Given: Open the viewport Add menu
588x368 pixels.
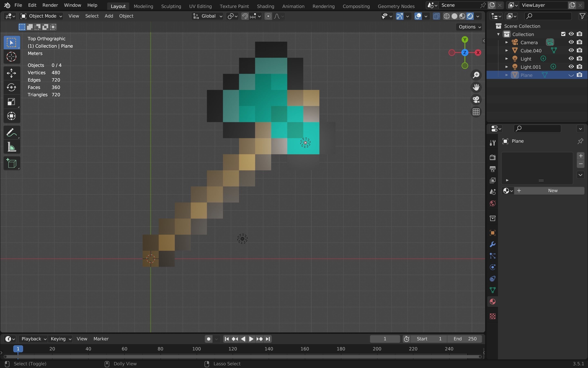Looking at the screenshot, I should coord(109,16).
